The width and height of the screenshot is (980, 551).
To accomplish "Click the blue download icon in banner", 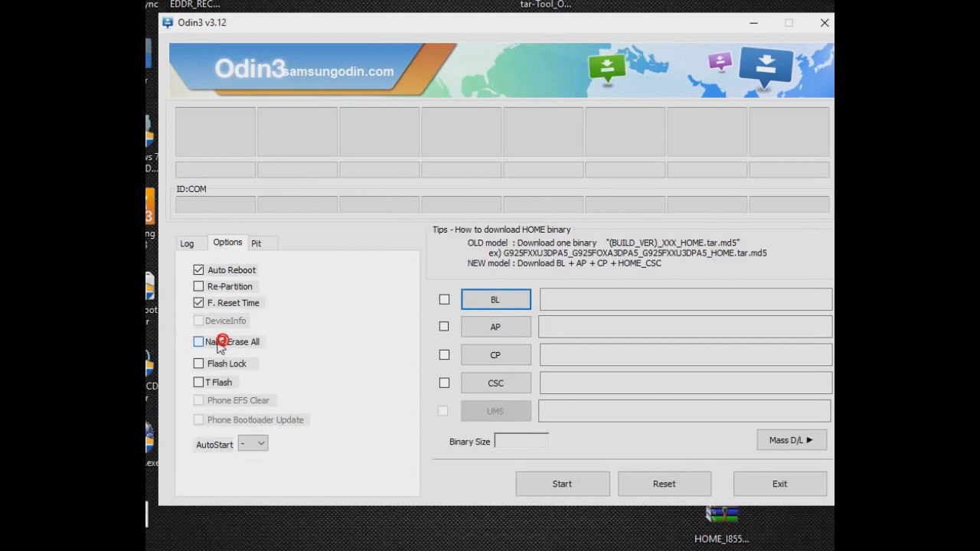I will click(x=766, y=68).
